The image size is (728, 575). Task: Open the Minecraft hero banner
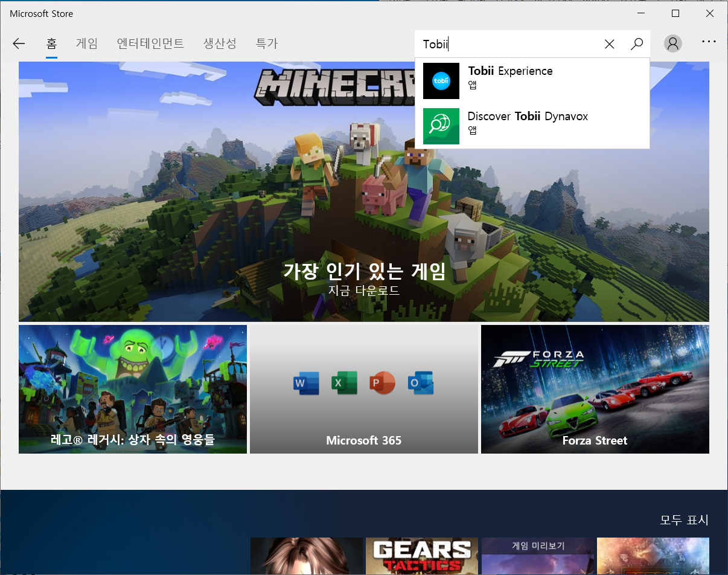point(364,191)
